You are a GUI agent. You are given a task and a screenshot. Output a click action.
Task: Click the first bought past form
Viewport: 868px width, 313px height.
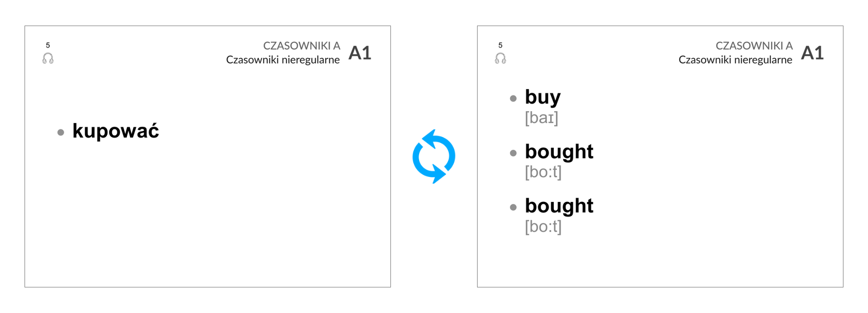pos(559,152)
